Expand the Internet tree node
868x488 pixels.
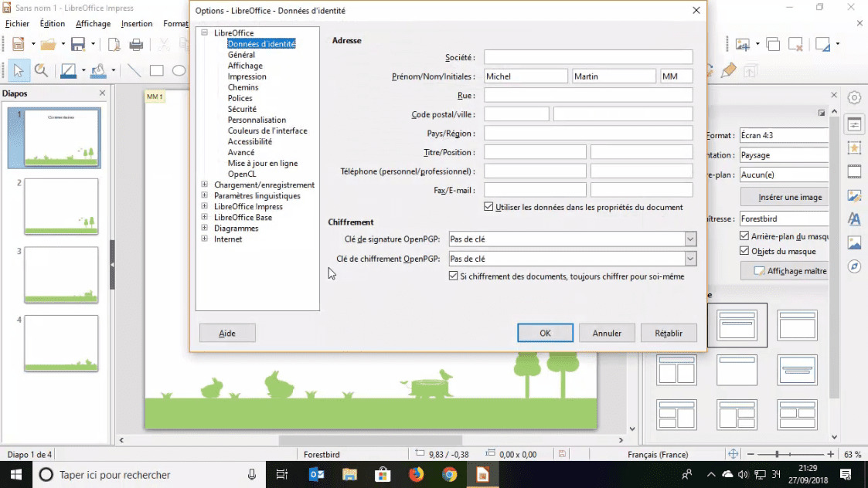[x=204, y=239]
